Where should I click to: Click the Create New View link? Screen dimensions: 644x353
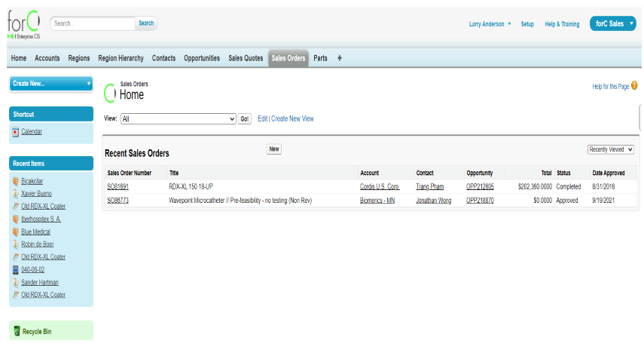pyautogui.click(x=292, y=119)
